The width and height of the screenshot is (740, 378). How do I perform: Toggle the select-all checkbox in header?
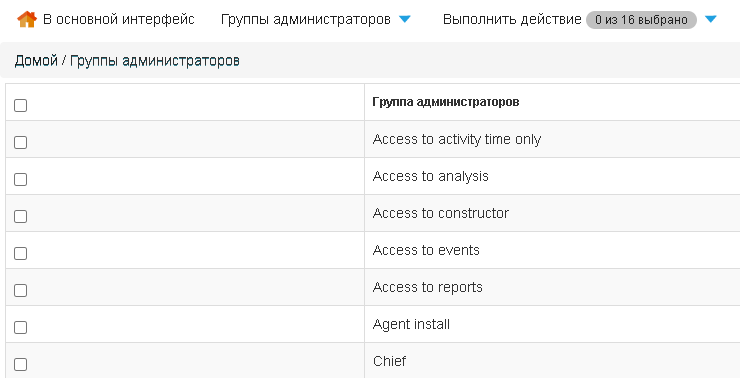click(20, 106)
